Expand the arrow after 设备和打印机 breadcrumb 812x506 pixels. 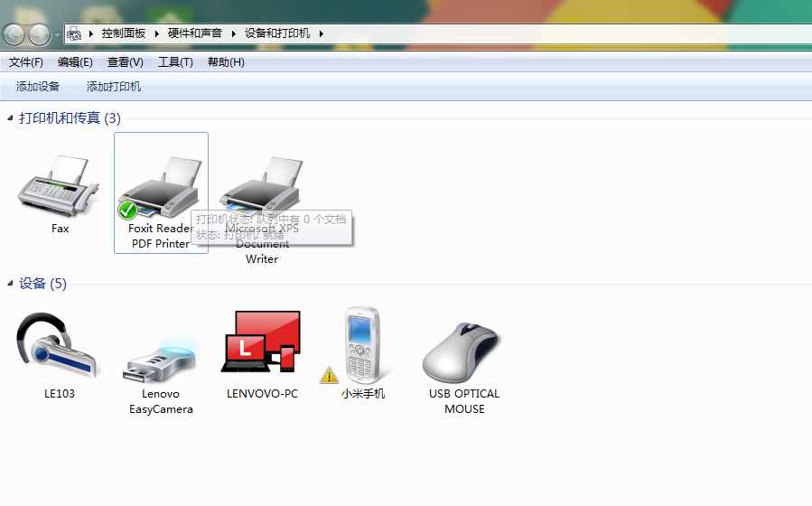(x=321, y=34)
